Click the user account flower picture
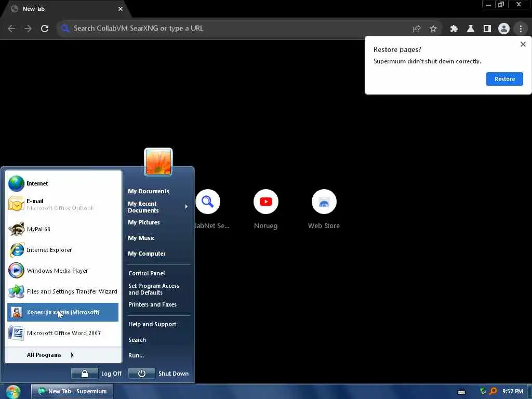532x399 pixels. pyautogui.click(x=158, y=162)
